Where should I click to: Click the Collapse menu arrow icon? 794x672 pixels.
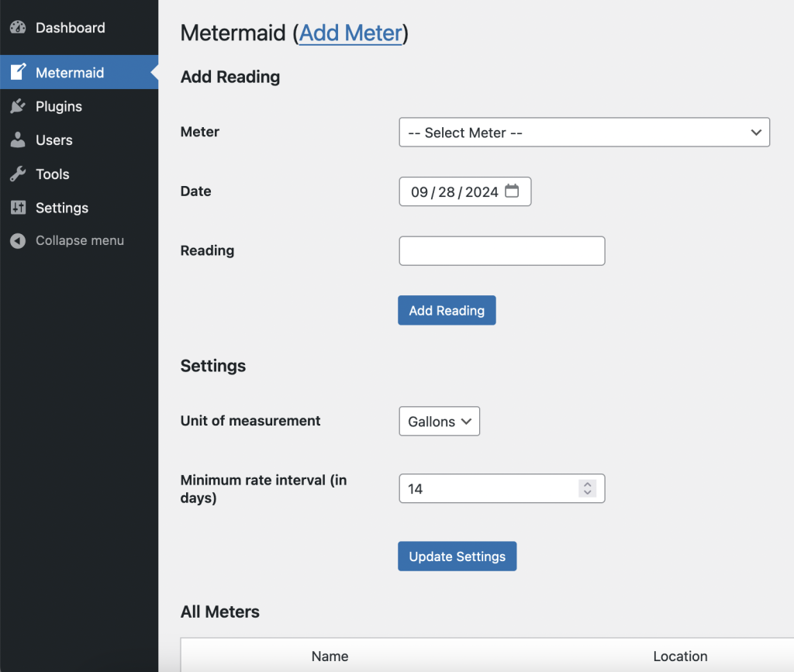point(18,241)
